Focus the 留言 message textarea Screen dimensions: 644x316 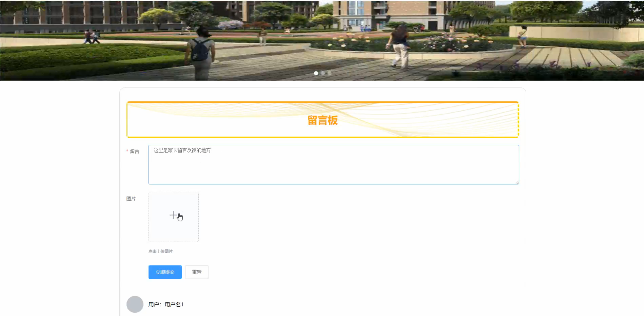click(334, 164)
